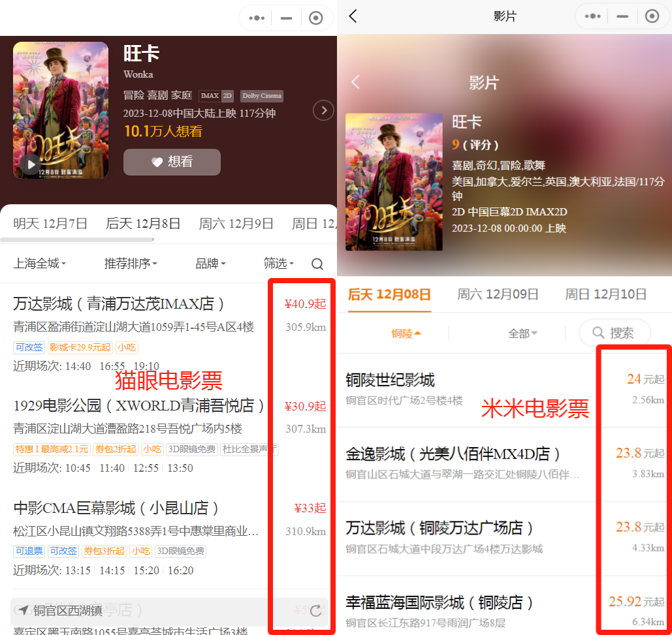Open the more-options dots in Mimi panel
The image size is (672, 635).
(593, 16)
